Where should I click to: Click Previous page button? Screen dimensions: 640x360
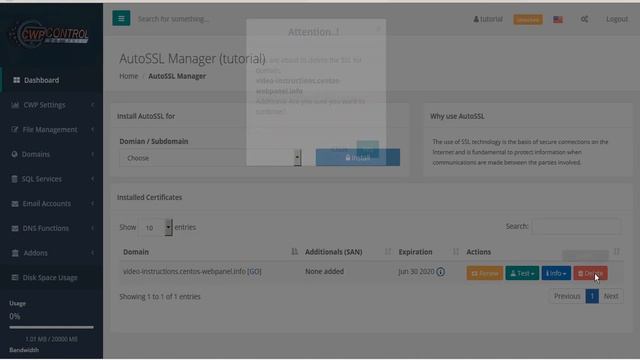(567, 296)
